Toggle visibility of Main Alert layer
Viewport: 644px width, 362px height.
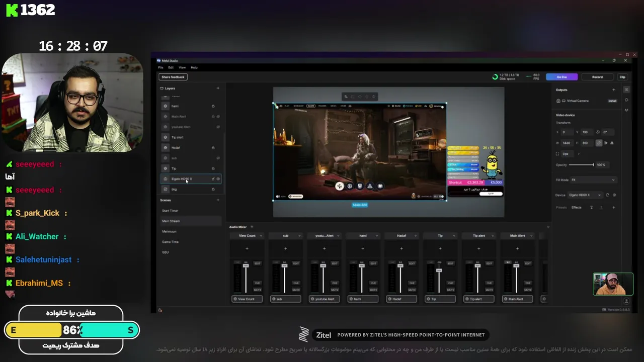pos(218,117)
